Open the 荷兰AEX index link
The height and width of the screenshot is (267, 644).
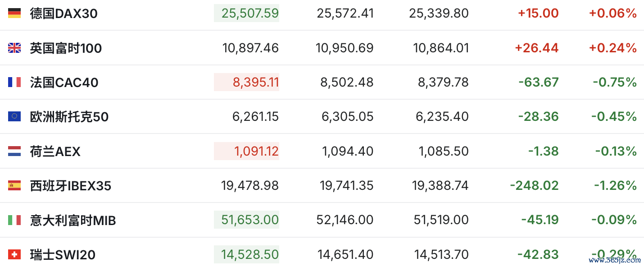(55, 152)
